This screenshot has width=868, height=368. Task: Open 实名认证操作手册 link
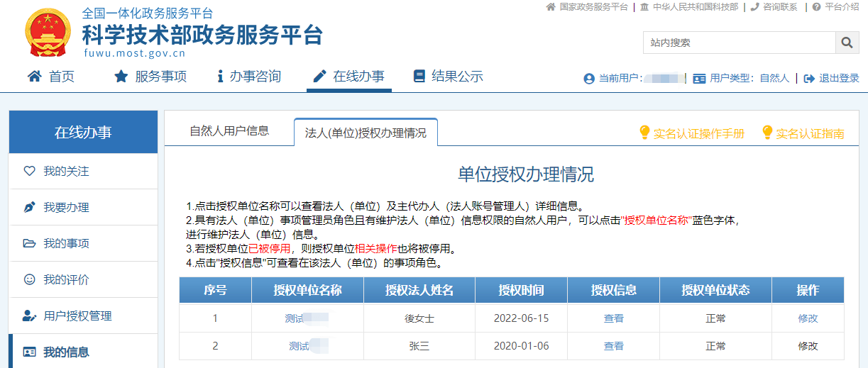pyautogui.click(x=692, y=133)
